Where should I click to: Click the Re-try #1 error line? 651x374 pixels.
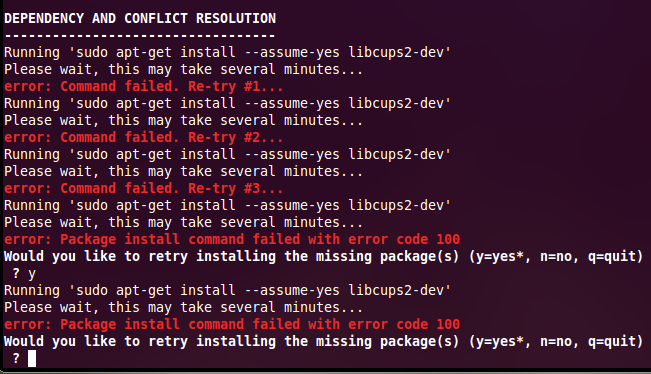click(x=144, y=86)
